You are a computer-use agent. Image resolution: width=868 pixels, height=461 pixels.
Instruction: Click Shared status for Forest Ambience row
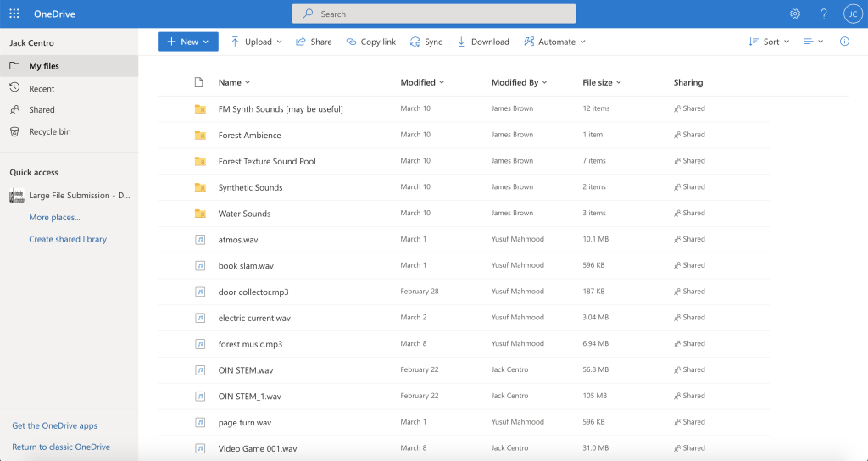(689, 135)
